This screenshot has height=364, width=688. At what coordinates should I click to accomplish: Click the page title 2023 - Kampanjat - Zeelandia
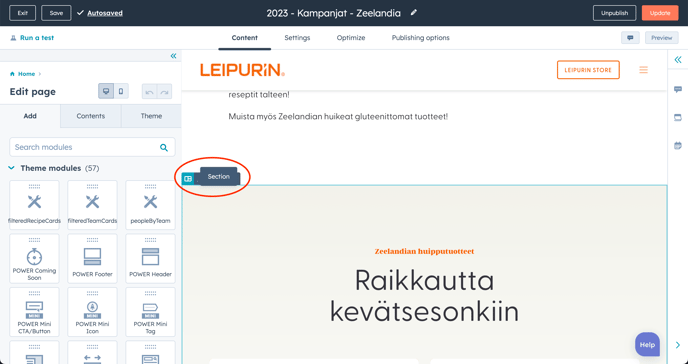[x=333, y=13]
